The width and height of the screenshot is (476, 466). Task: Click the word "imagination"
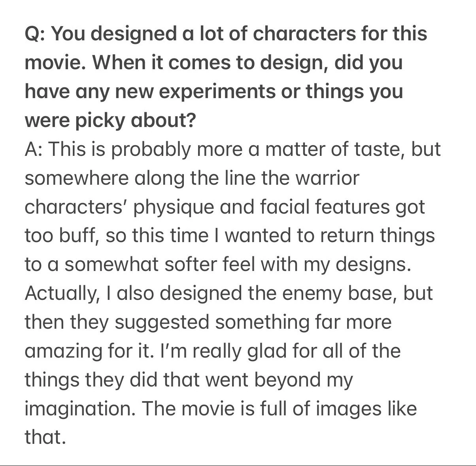79,409
